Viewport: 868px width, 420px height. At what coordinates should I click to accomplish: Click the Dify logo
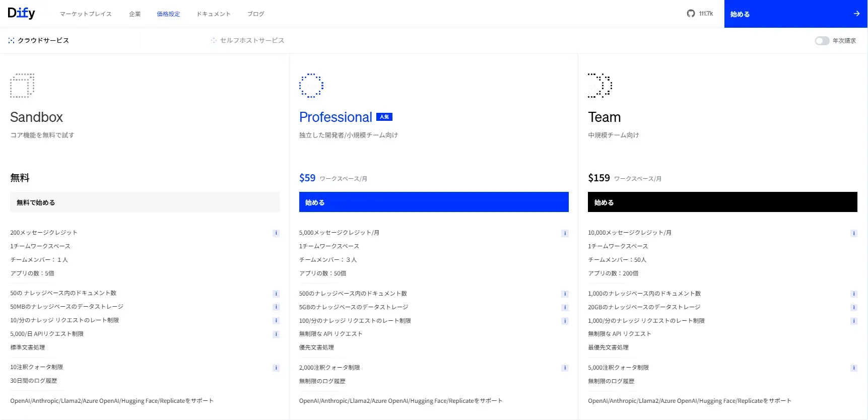click(x=21, y=14)
